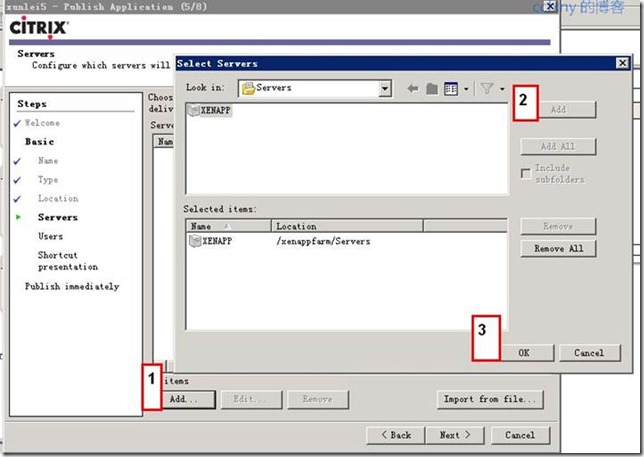Click the Edit... button in wizard
Image resolution: width=644 pixels, height=457 pixels.
(251, 399)
